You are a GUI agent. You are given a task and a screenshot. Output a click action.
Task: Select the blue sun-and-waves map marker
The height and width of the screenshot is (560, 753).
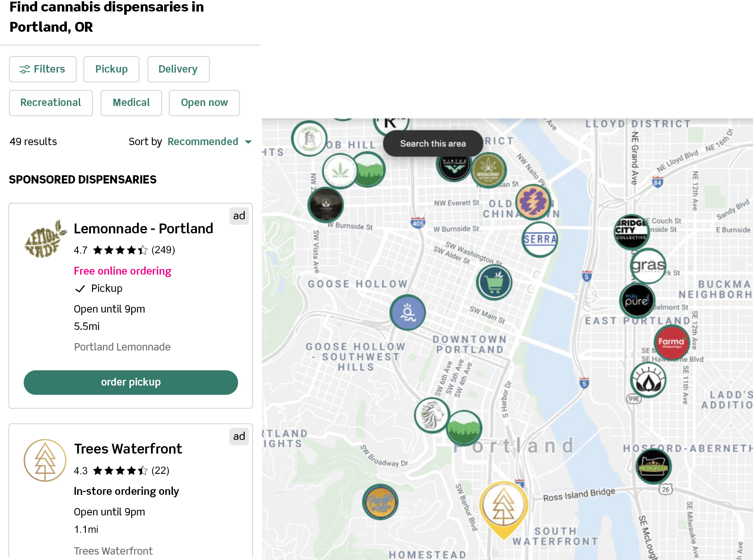pyautogui.click(x=408, y=312)
